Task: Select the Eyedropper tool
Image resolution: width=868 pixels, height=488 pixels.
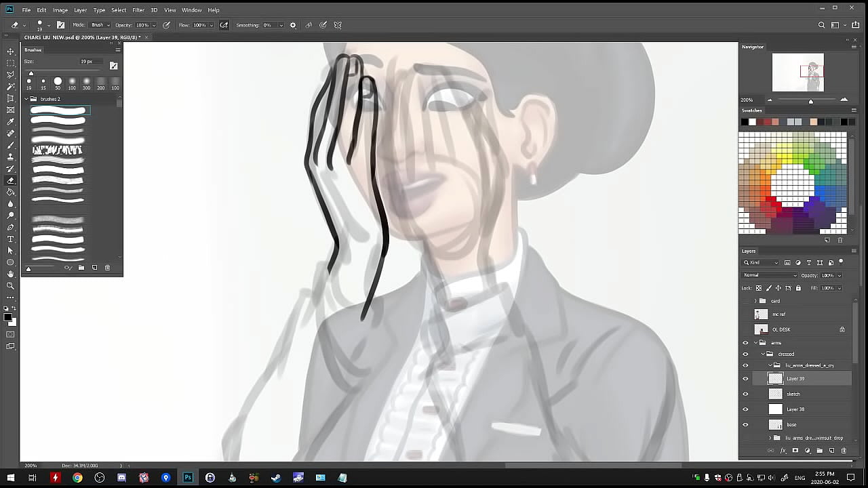Action: (10, 122)
